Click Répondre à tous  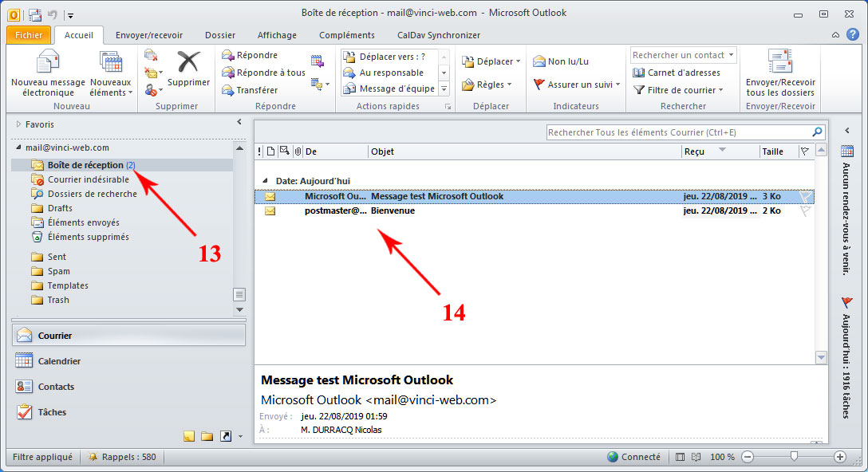click(263, 73)
